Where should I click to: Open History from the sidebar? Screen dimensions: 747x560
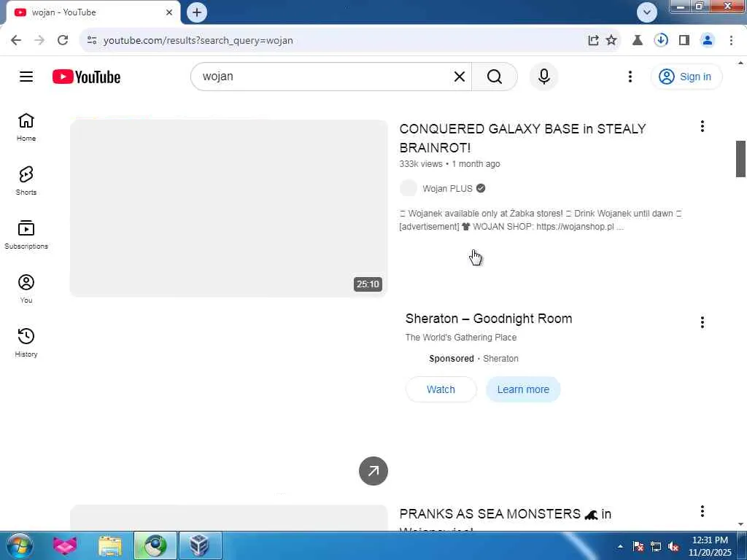click(x=26, y=343)
